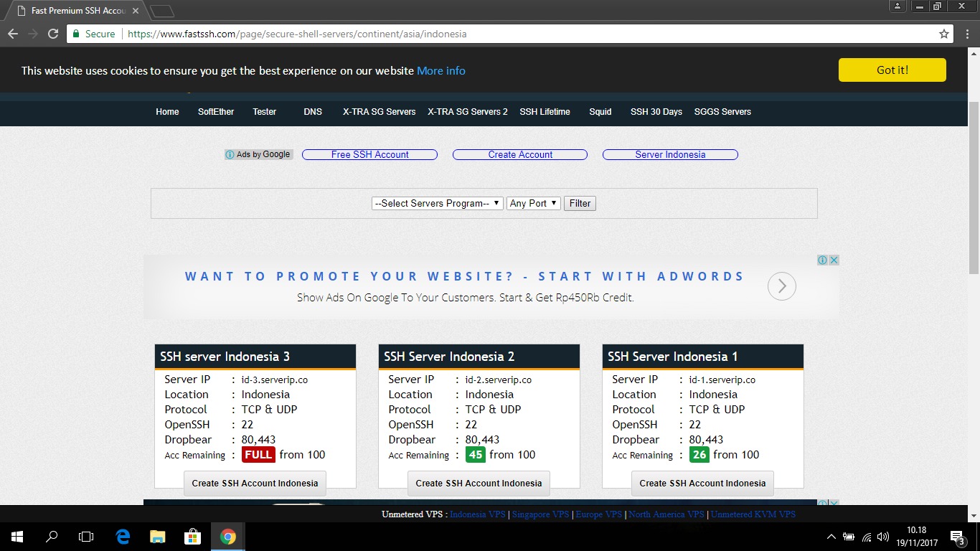This screenshot has height=551, width=980.
Task: Open the Indonesia VPS footer link
Action: [x=478, y=514]
